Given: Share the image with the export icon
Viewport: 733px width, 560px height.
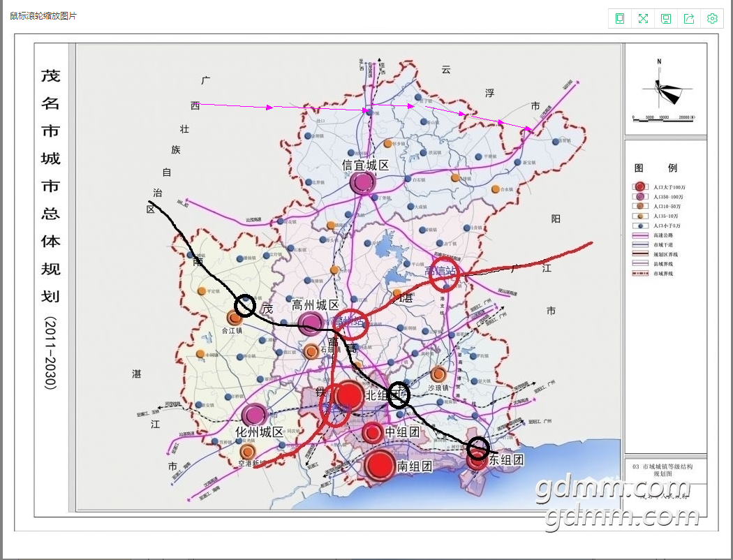Looking at the screenshot, I should 689,19.
